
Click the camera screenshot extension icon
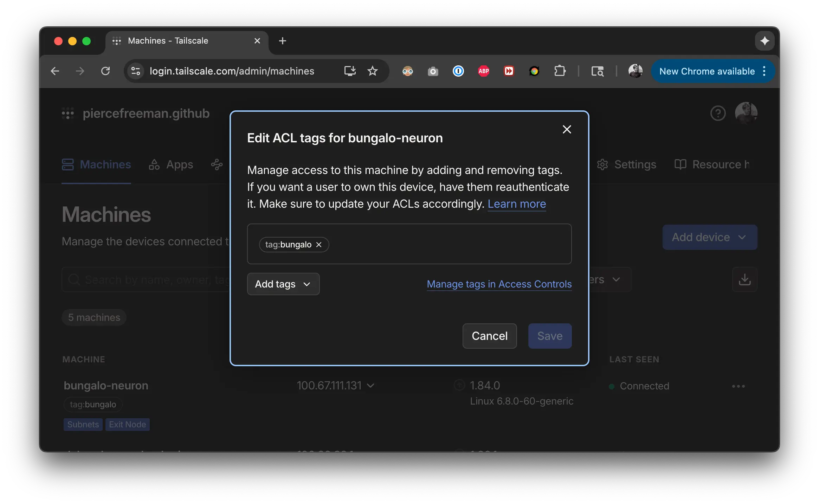[x=433, y=71]
